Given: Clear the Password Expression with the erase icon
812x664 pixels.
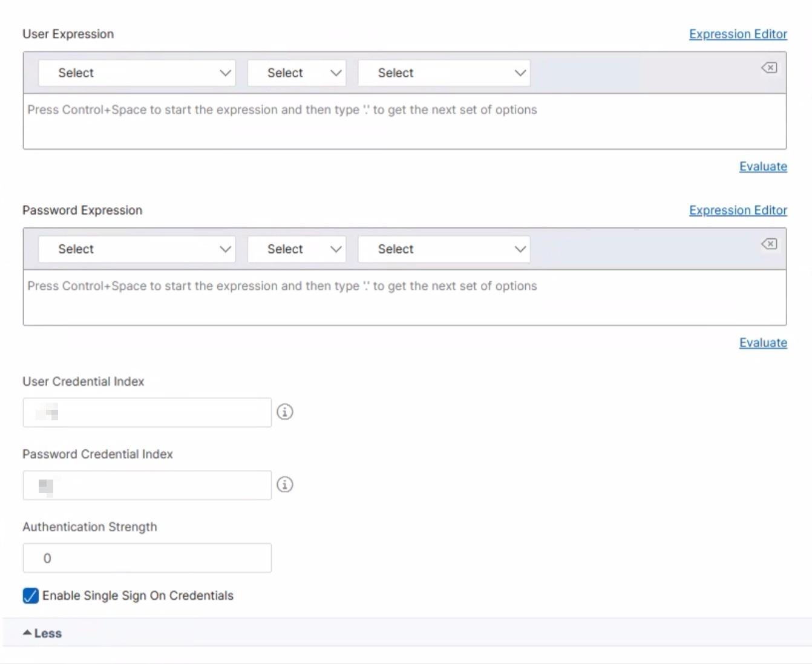Looking at the screenshot, I should 769,244.
